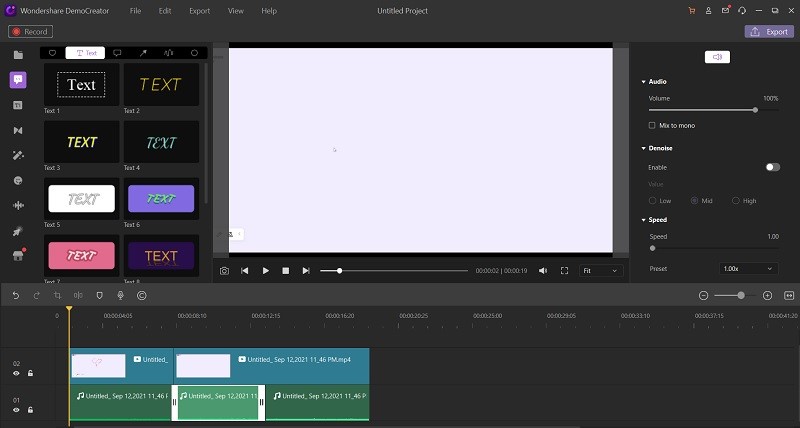Play the preview video
Image resolution: width=800 pixels, height=428 pixels.
pyautogui.click(x=265, y=271)
